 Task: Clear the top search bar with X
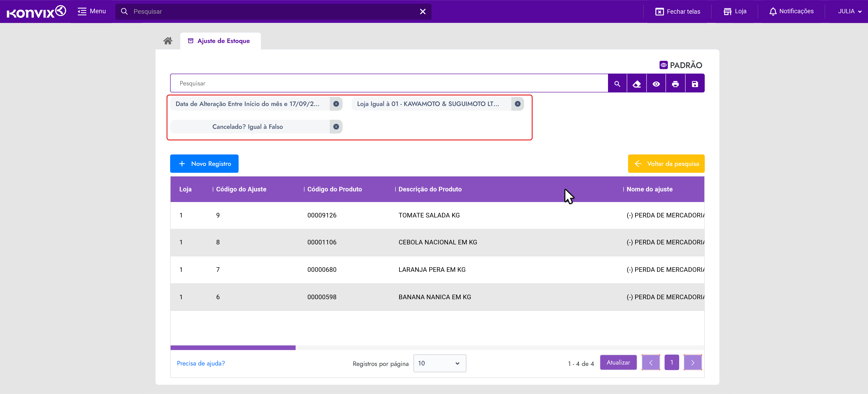(423, 11)
